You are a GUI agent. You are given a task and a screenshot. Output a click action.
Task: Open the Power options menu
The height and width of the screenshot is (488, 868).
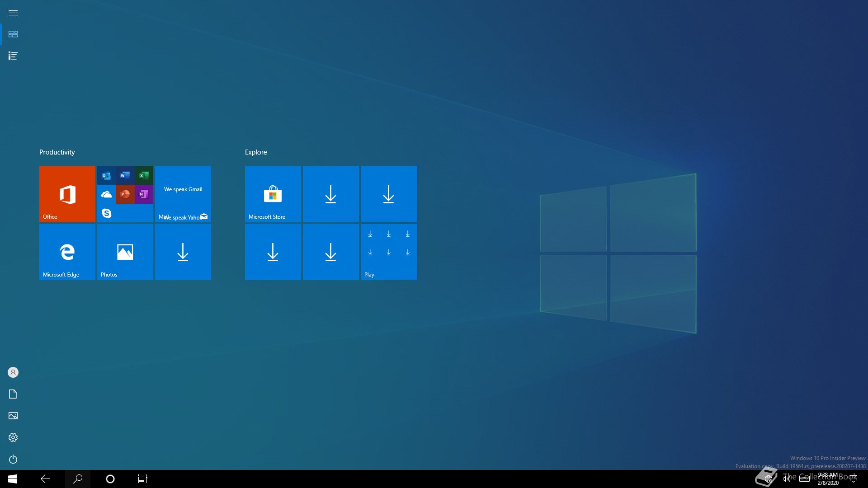13,459
